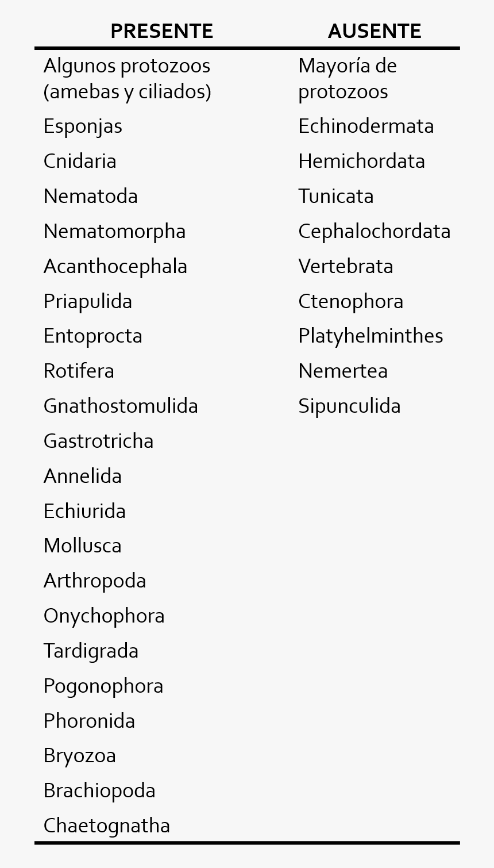Select the Esponjas entry
494x868 pixels.
click(83, 126)
